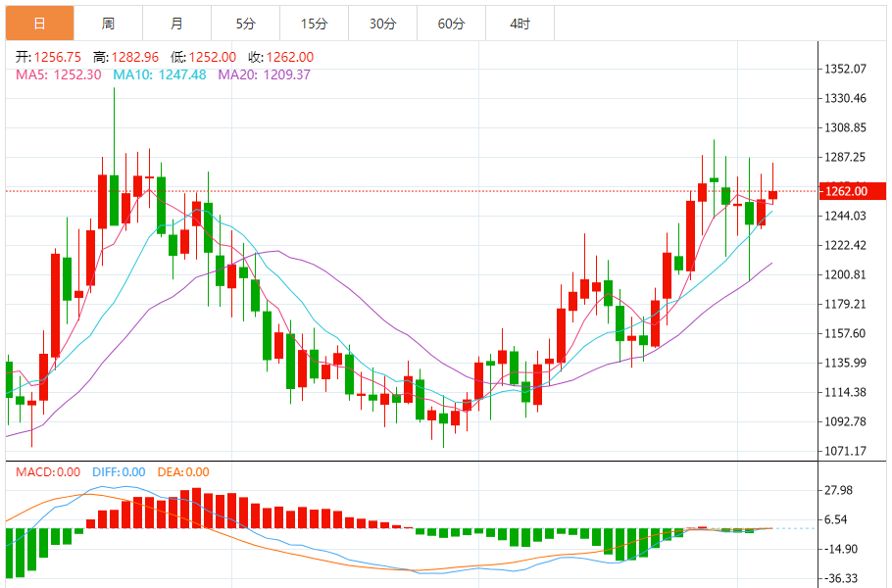The height and width of the screenshot is (588, 892).
Task: Click the 1287.25 price axis label
Action: pyautogui.click(x=845, y=157)
